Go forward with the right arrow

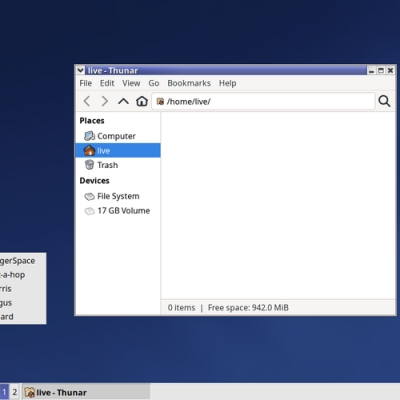(x=105, y=101)
